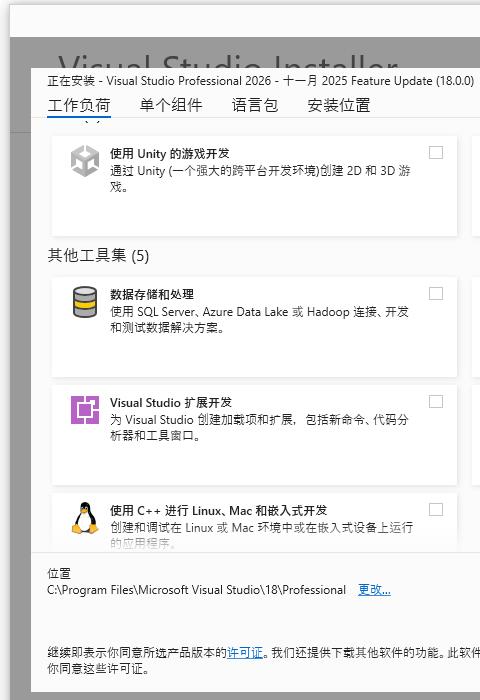480x700 pixels.
Task: Enable the C++ Linux、Mac 和嵌入式开发 checkbox
Action: coord(436,510)
